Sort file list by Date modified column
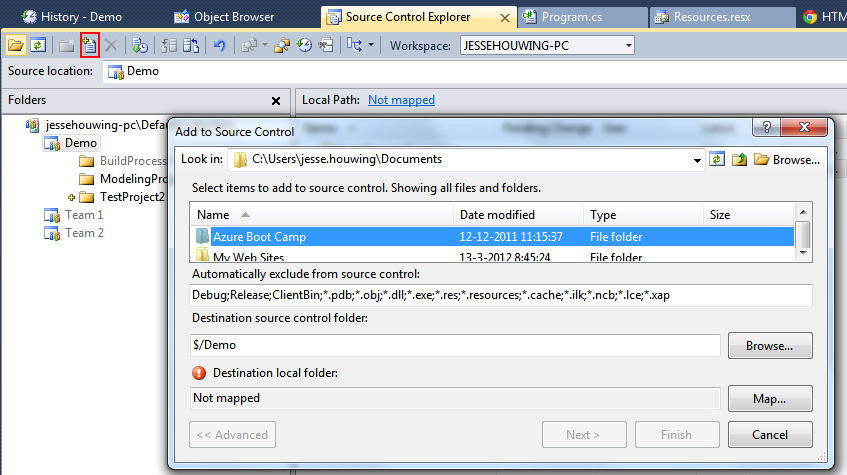 [519, 215]
